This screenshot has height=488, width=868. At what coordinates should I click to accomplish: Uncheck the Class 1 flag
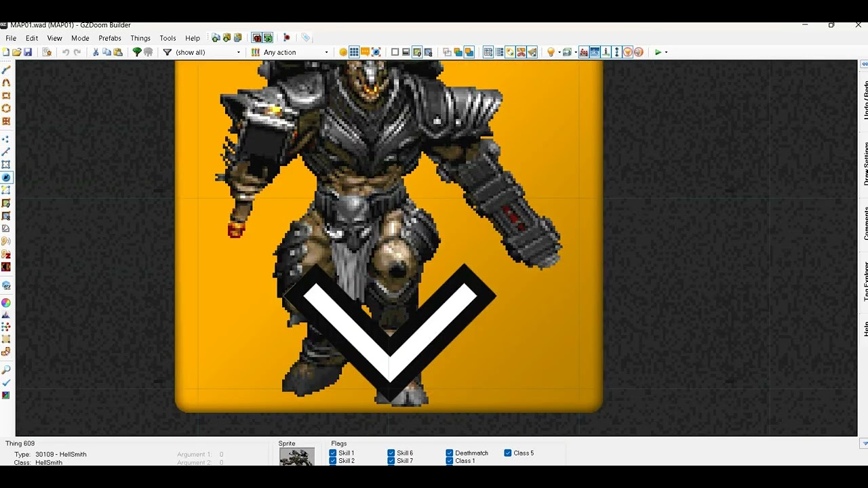(450, 461)
